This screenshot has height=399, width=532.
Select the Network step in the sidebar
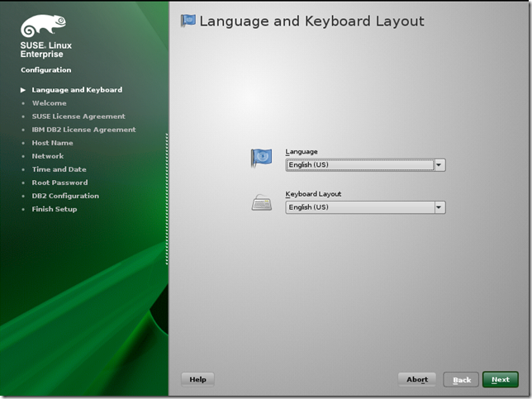click(x=48, y=156)
